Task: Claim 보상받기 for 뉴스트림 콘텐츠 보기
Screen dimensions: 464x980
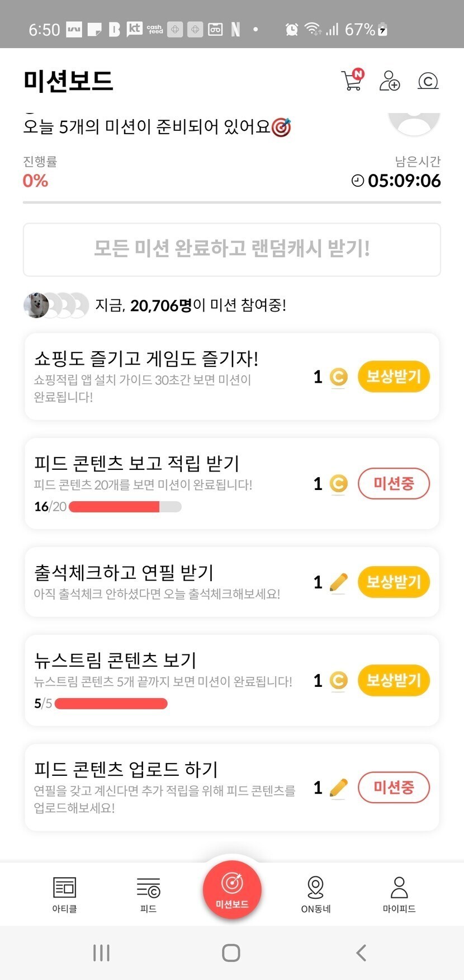Action: pyautogui.click(x=394, y=681)
